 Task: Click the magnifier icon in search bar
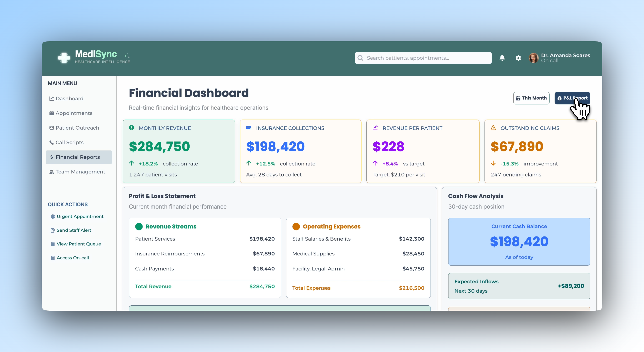360,58
